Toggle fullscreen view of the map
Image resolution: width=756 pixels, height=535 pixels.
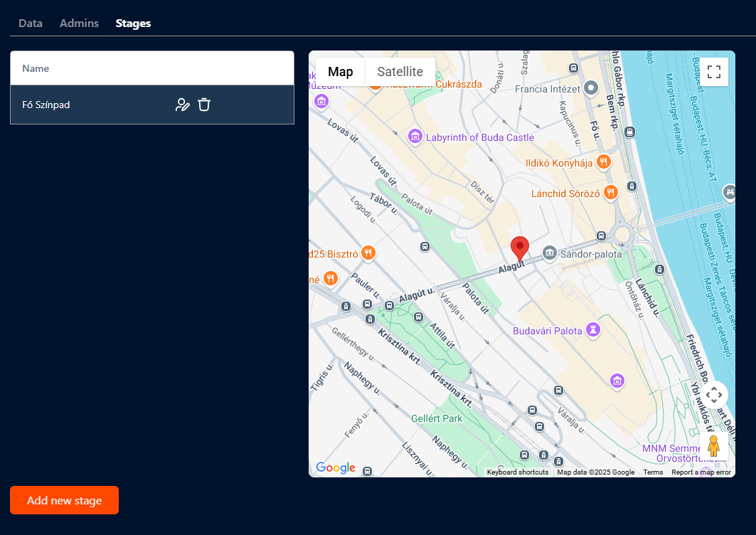[x=713, y=72]
